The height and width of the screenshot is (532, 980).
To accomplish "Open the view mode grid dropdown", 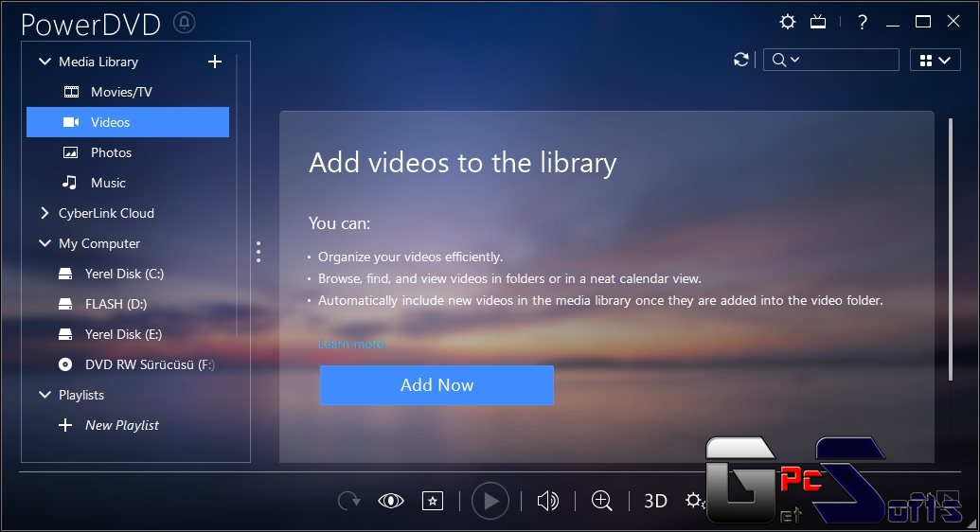I will (x=935, y=60).
